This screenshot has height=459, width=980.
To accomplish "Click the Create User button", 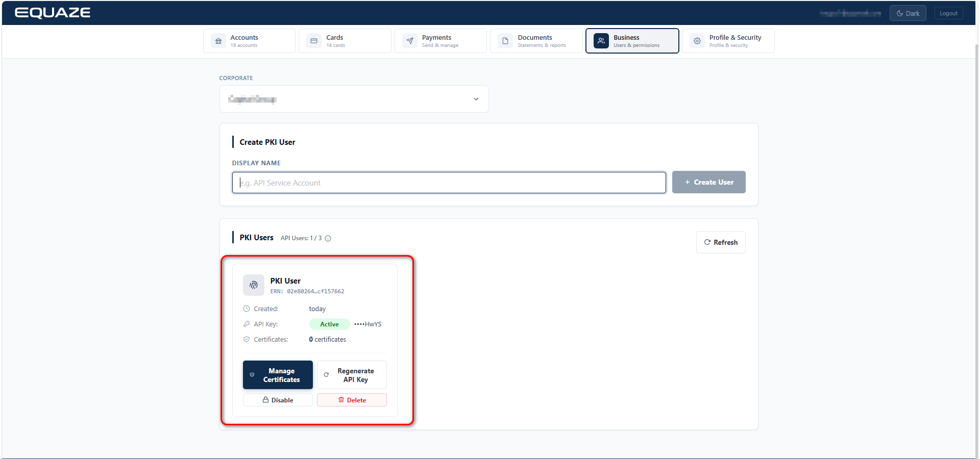I will (708, 182).
